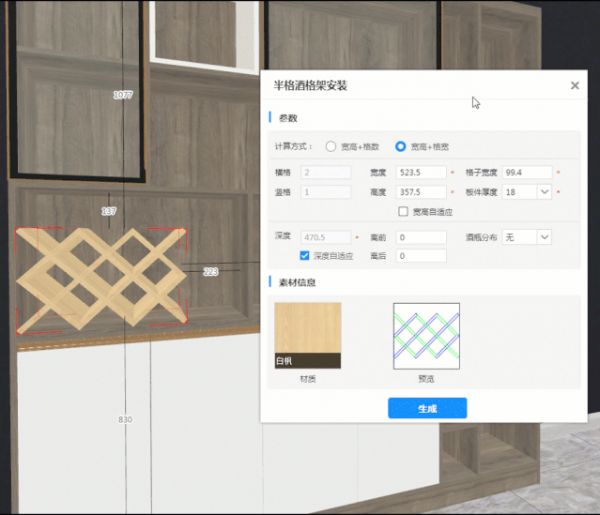Viewport: 600px width, 515px height.
Task: Click the 830 dimension label on the cabinet
Action: click(125, 420)
